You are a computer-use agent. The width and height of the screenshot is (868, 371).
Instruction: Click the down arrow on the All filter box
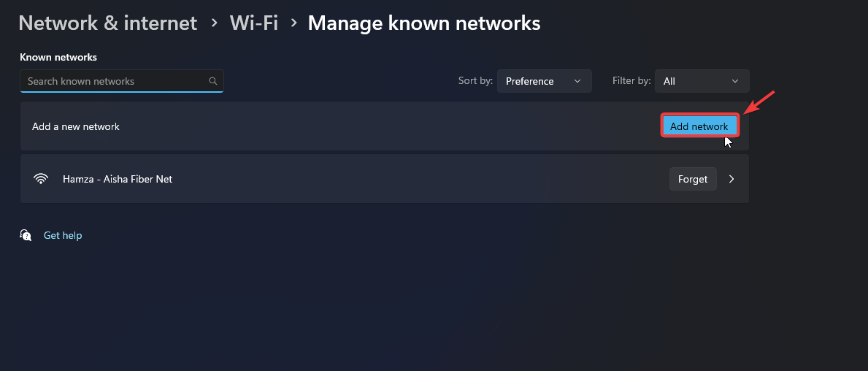point(735,81)
